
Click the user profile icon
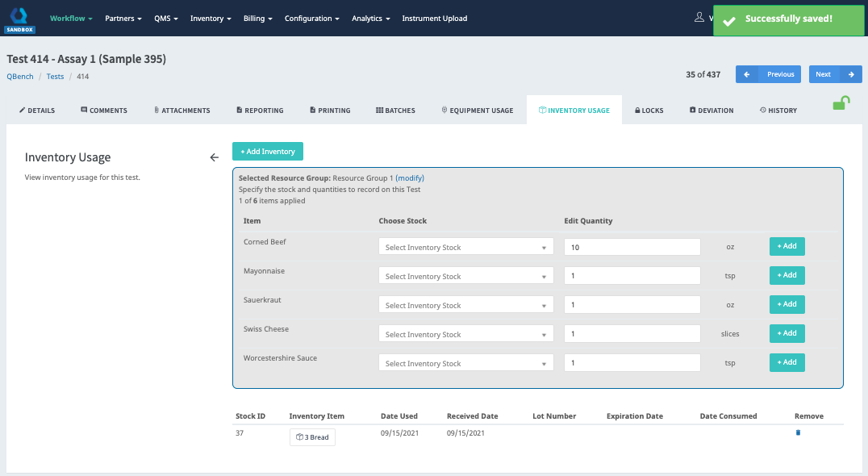tap(699, 18)
